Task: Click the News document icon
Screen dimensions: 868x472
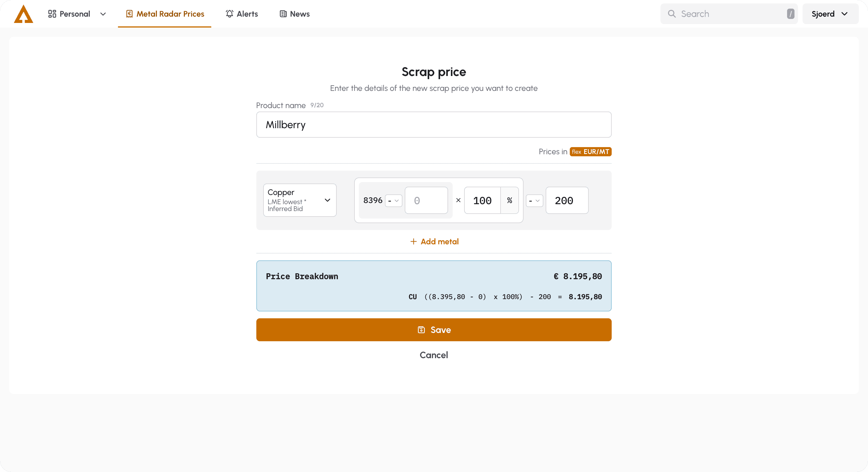Action: [282, 14]
